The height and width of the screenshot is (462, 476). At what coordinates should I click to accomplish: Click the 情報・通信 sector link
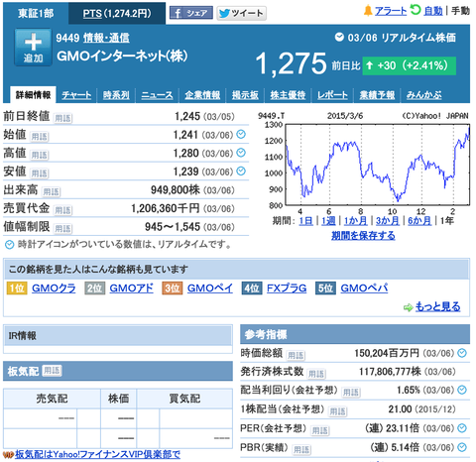coord(106,38)
